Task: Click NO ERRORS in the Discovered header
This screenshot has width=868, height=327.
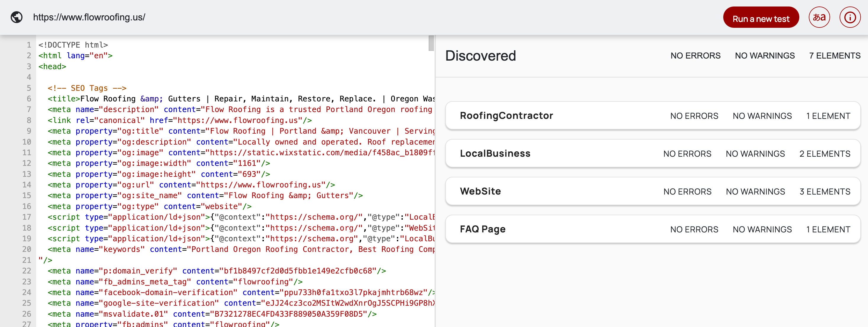Action: 695,56
